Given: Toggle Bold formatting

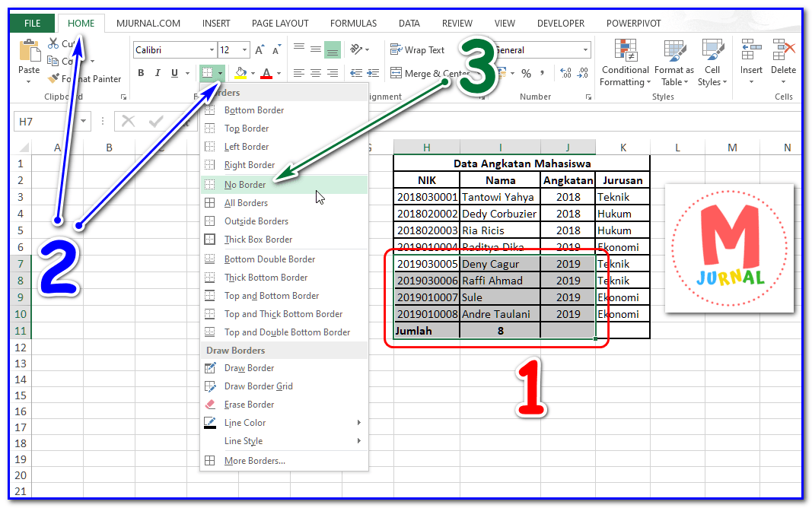Looking at the screenshot, I should (x=141, y=73).
